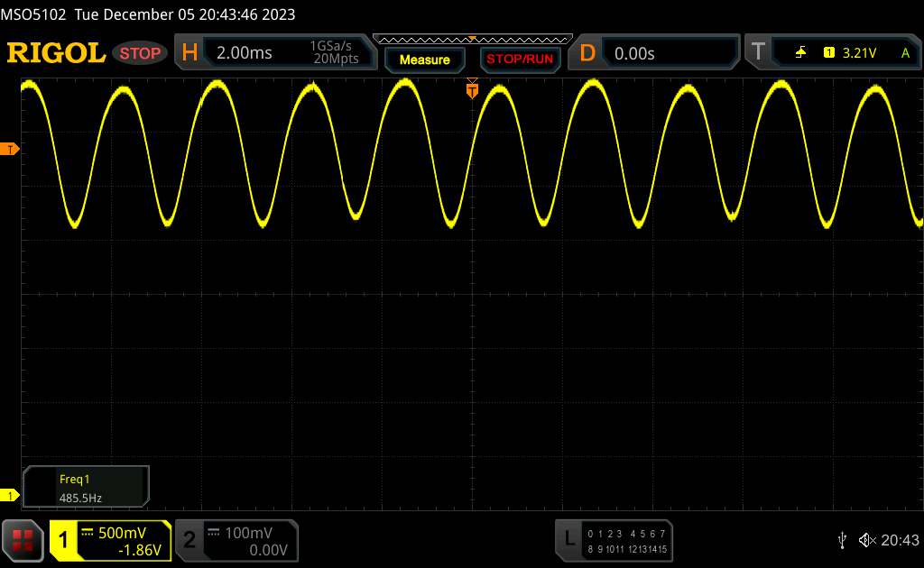
Task: Select the channel 1 -1.86V offset
Action: [140, 550]
